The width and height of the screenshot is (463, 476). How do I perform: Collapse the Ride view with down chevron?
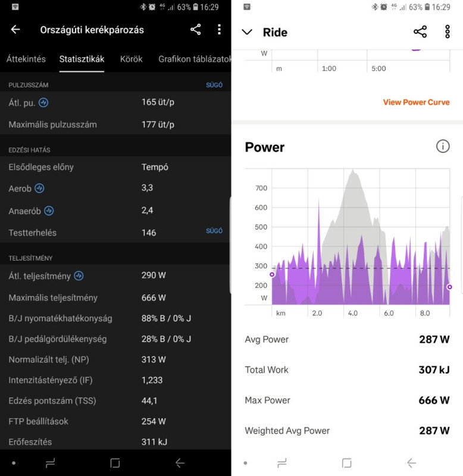click(x=247, y=32)
